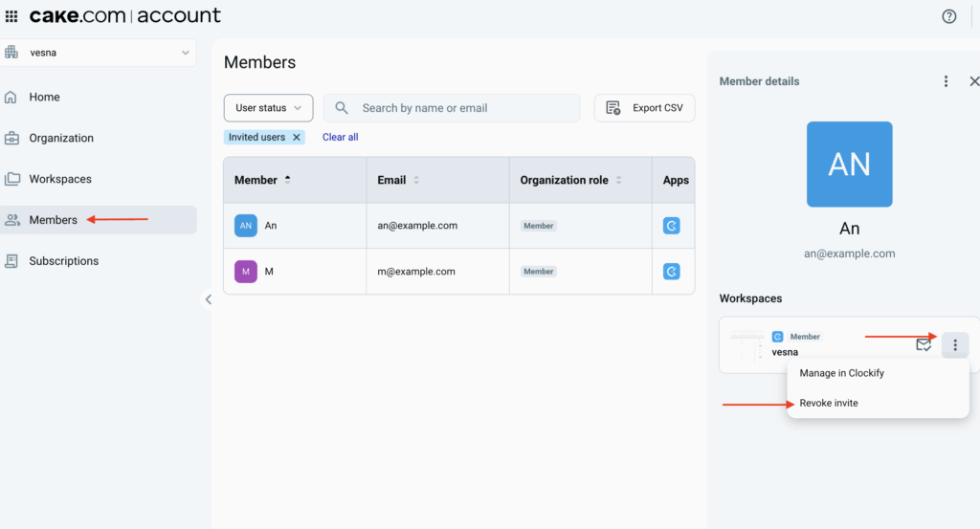Viewport: 980px width, 529px height.
Task: Remove the Invited users filter chip
Action: tap(297, 138)
